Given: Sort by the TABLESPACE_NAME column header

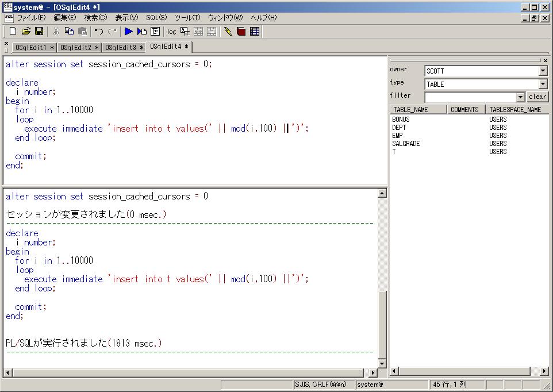Looking at the screenshot, I should (516, 109).
